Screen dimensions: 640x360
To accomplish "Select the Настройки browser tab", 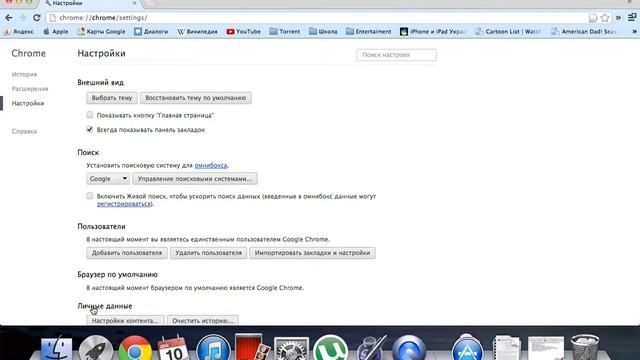I will point(90,3).
